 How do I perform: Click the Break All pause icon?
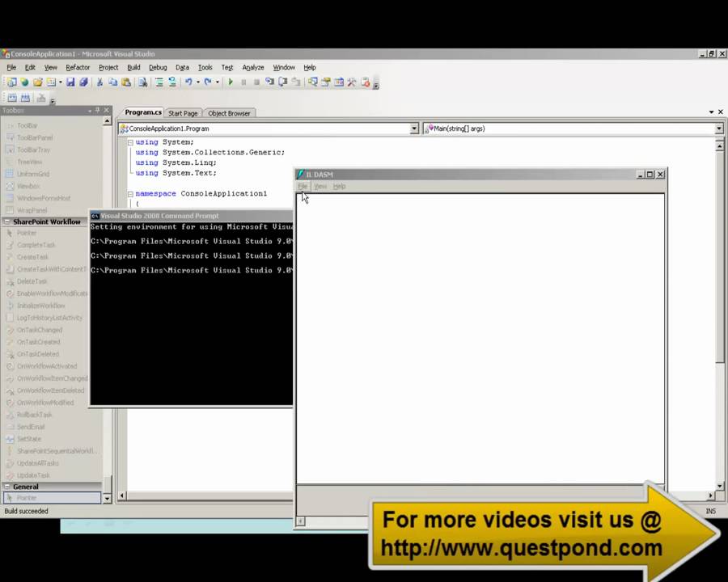(243, 82)
